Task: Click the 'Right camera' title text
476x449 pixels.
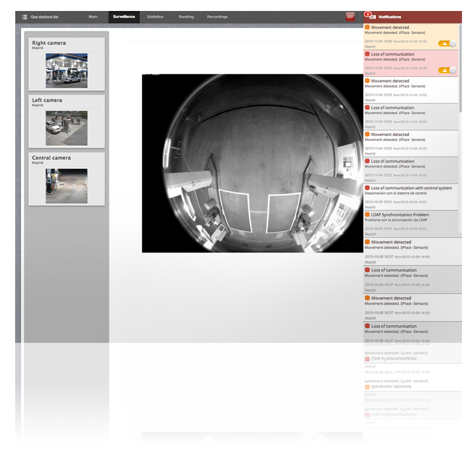Action: point(49,43)
